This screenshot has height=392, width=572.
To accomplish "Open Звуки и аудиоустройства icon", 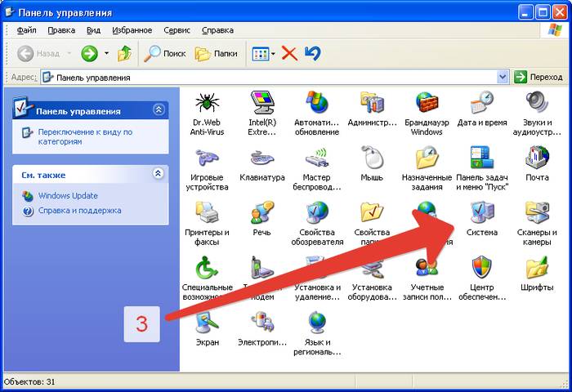I will point(536,104).
